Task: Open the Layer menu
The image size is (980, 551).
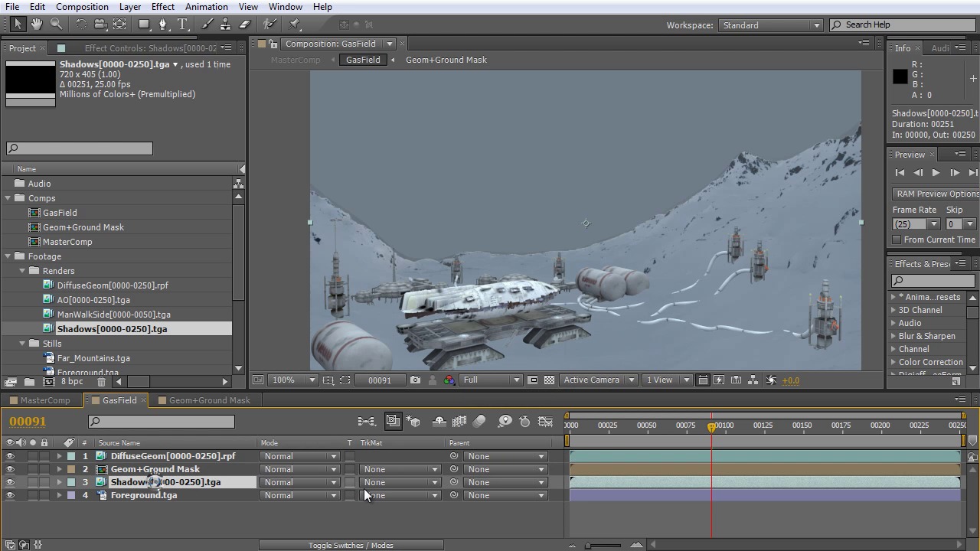Action: 129,7
